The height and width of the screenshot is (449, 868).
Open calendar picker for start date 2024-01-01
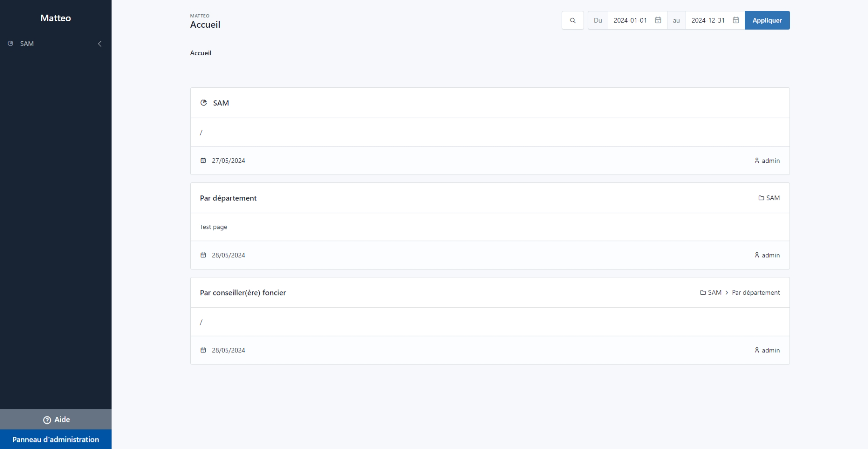[x=658, y=20]
